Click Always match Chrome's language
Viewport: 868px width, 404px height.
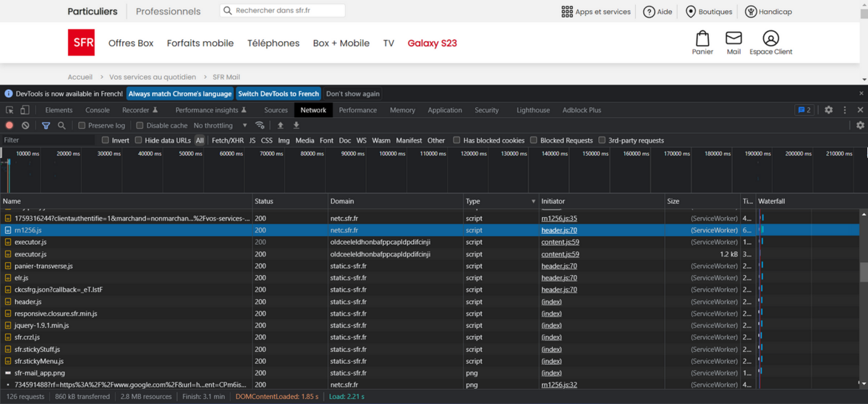point(180,93)
